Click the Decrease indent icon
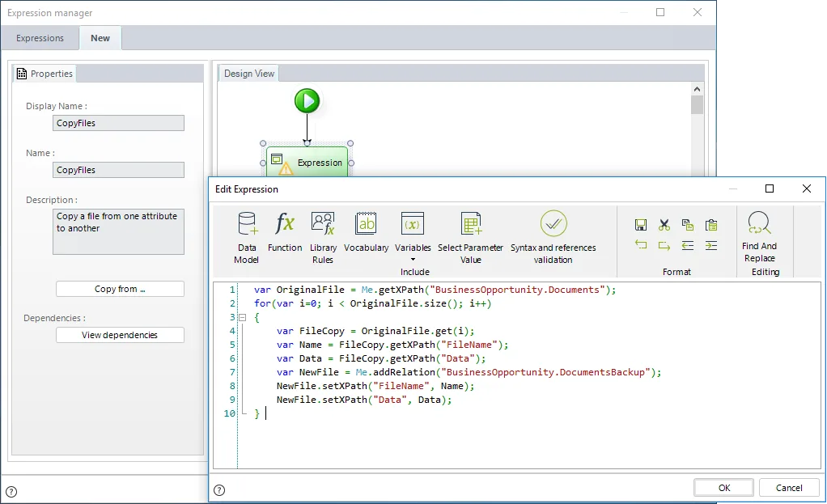This screenshot has height=504, width=827. coord(687,245)
